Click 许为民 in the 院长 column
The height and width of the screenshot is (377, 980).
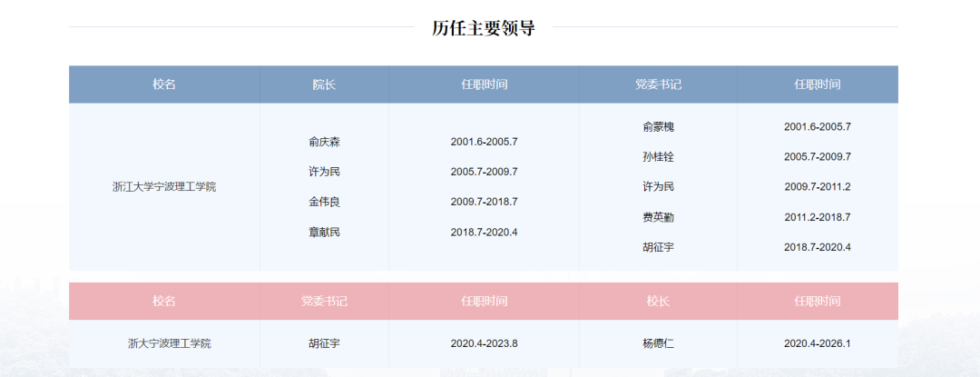(x=324, y=172)
